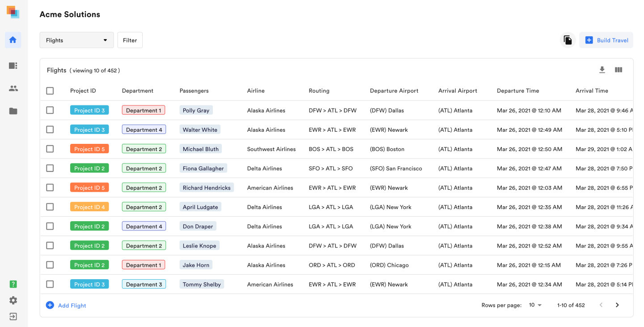Click the Build Travel button
This screenshot has width=644, height=327.
606,40
